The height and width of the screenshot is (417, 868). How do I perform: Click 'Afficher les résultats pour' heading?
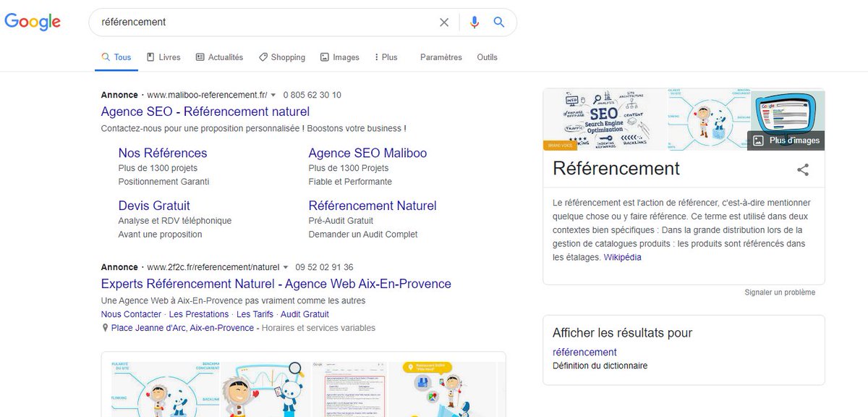click(x=622, y=333)
